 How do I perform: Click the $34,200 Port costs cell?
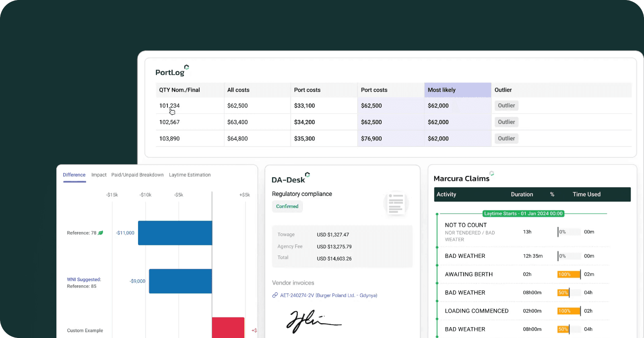pyautogui.click(x=304, y=122)
